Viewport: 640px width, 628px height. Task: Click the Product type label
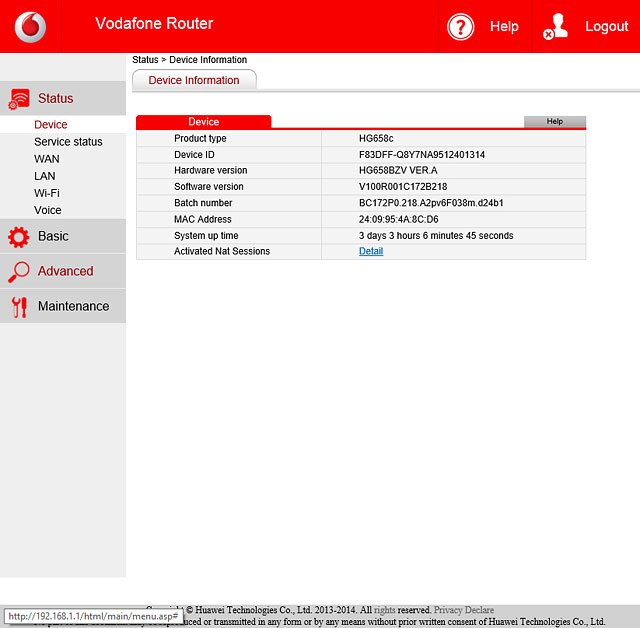(200, 138)
